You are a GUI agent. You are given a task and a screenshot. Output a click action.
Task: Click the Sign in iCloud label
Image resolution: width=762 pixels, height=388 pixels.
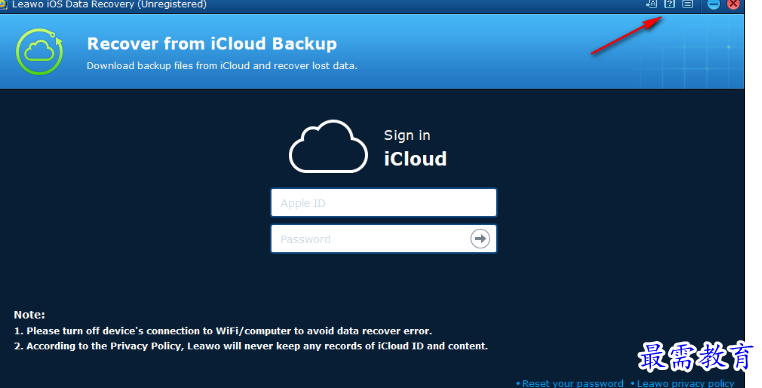(x=415, y=148)
